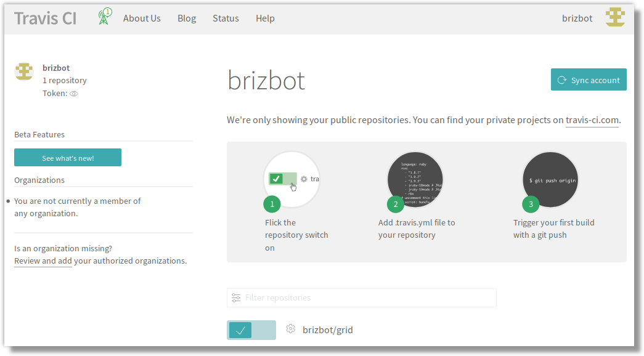Click the See what's new! button
This screenshot has width=644, height=356.
pyautogui.click(x=68, y=158)
